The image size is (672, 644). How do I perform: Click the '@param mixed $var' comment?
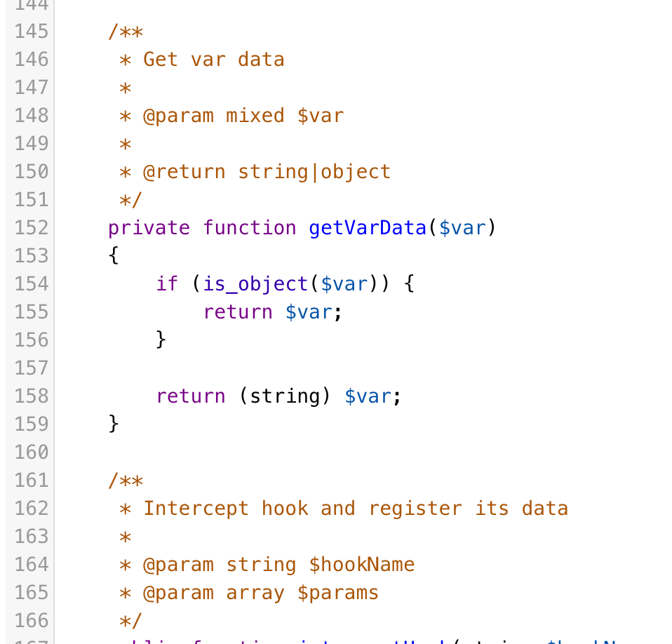point(243,116)
